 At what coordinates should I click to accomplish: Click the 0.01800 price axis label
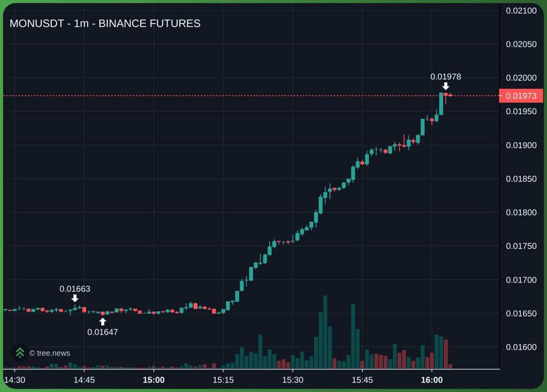[x=521, y=213]
